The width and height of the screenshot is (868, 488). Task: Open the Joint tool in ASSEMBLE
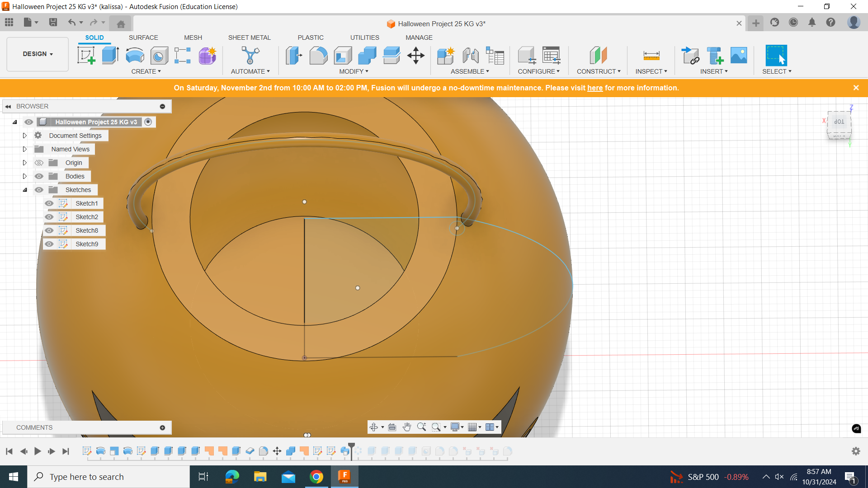pos(471,55)
